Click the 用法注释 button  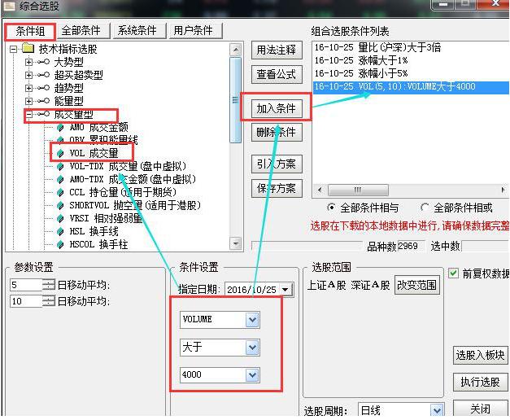277,50
